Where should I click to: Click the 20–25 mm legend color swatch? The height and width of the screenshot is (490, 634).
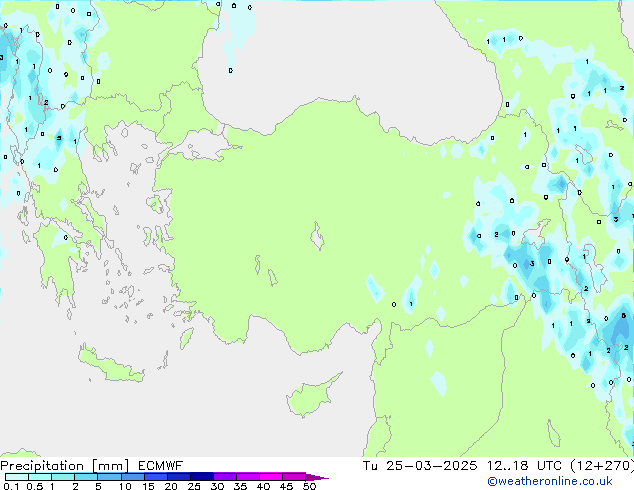click(x=178, y=477)
